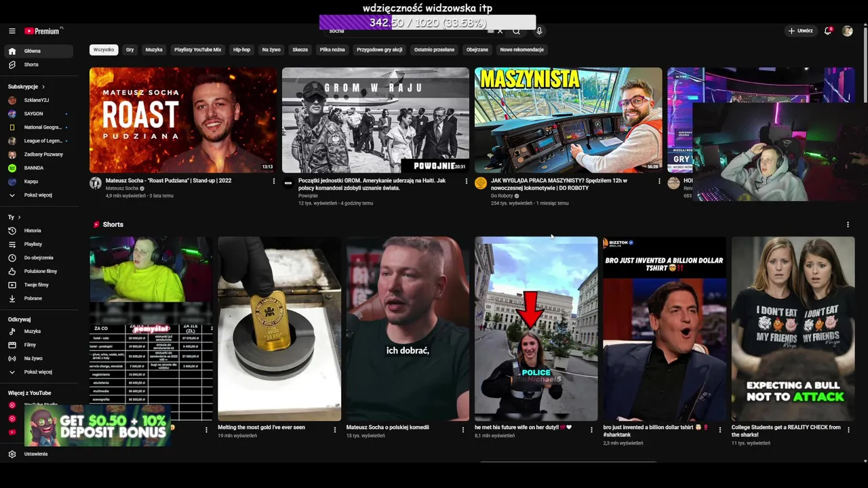Screen dimensions: 868x488
Task: Select the Na żywo filter chip
Action: [271, 49]
